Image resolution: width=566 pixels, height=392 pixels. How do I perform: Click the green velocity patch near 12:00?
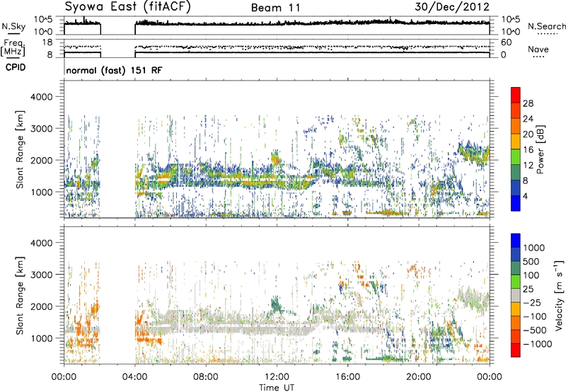[x=276, y=304]
